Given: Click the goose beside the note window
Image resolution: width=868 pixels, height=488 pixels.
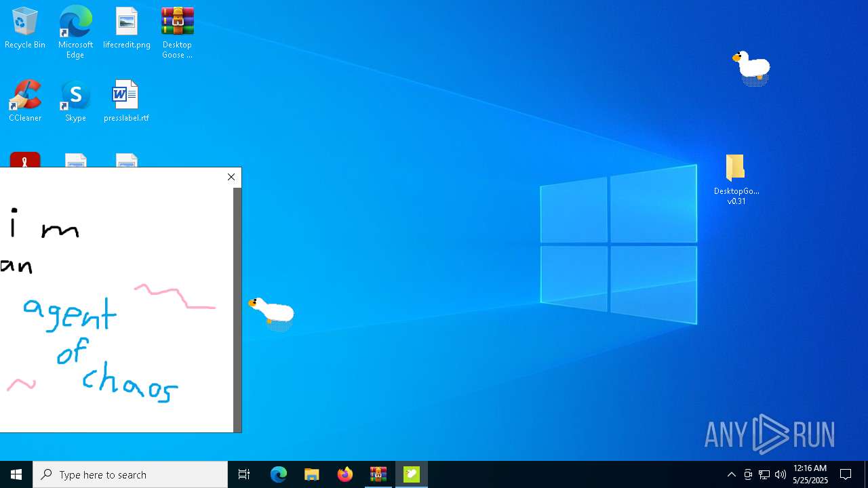Looking at the screenshot, I should [x=271, y=312].
